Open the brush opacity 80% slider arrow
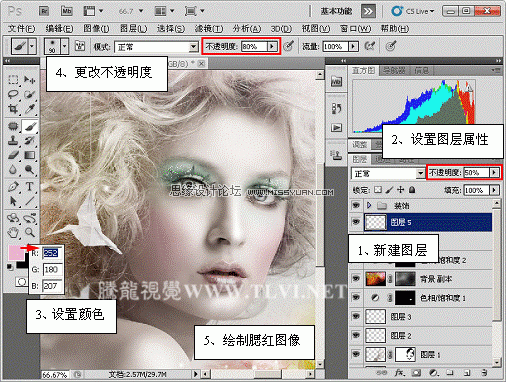 (272, 46)
